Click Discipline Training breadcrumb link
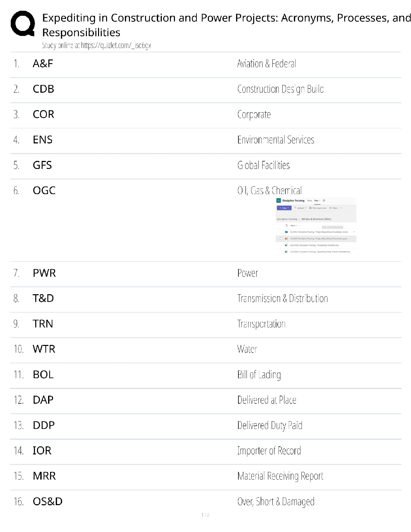 point(287,219)
